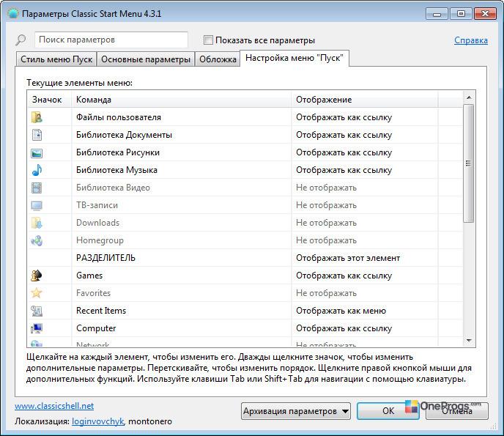Click the Отображение column header
This screenshot has height=436, width=504.
click(x=365, y=100)
